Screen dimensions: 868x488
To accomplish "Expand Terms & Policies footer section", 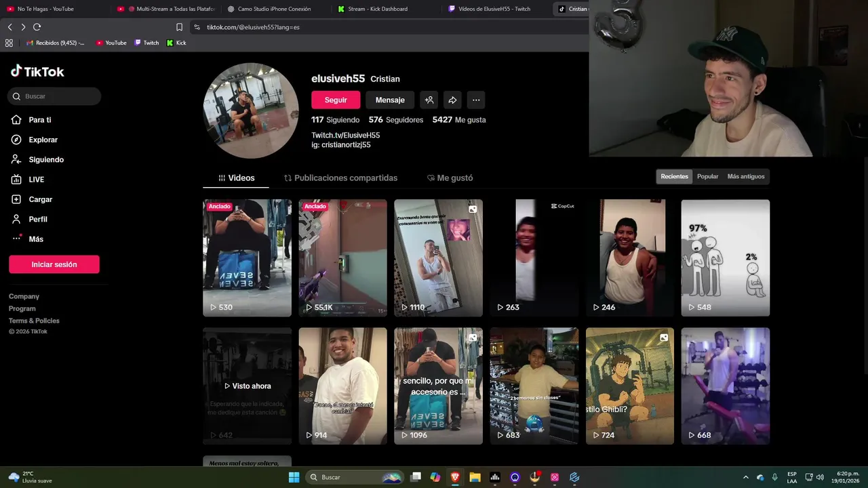I will (34, 321).
